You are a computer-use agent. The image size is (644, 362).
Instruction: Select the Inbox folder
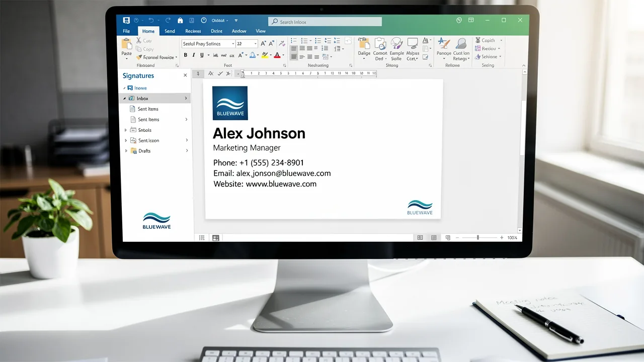155,99
